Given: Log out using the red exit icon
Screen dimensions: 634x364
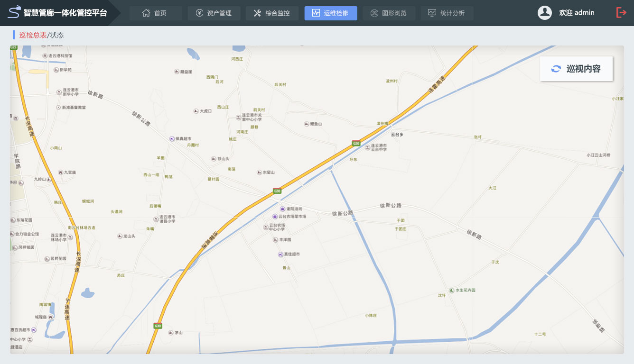Looking at the screenshot, I should point(621,13).
